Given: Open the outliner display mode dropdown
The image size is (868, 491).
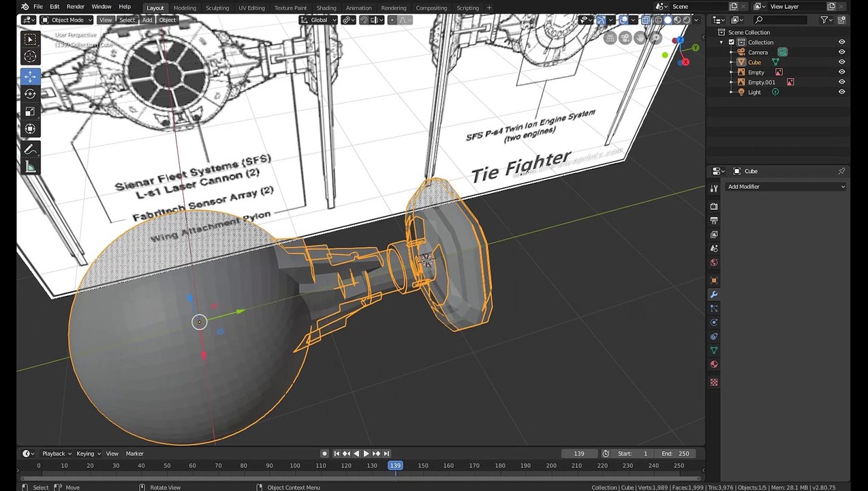Looking at the screenshot, I should tap(739, 20).
